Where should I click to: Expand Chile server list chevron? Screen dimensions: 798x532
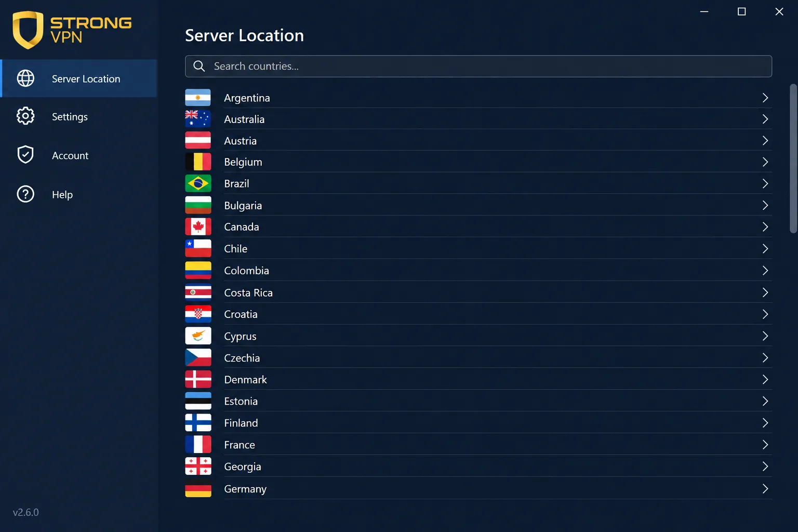click(765, 248)
